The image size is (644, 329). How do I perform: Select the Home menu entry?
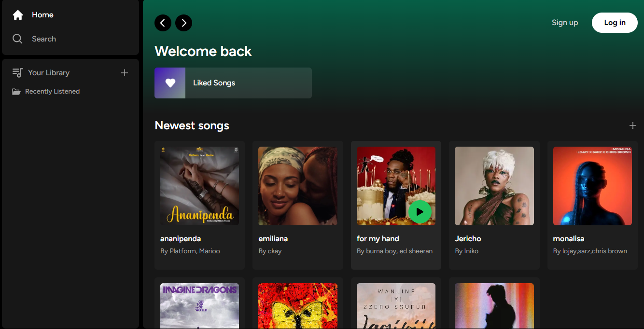(42, 14)
